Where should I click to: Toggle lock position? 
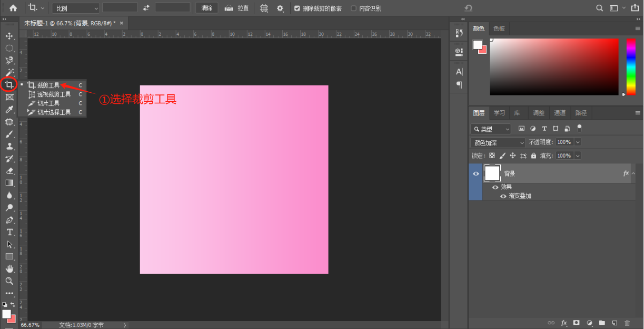pyautogui.click(x=513, y=156)
